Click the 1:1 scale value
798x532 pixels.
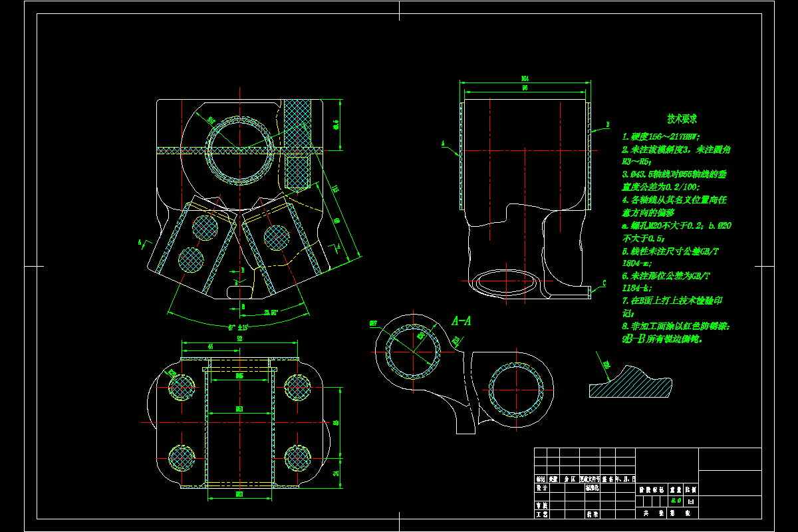point(691,501)
